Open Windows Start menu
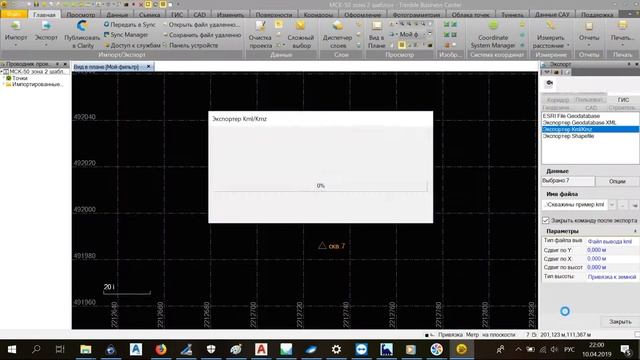This screenshot has height=360, width=640. 11,349
